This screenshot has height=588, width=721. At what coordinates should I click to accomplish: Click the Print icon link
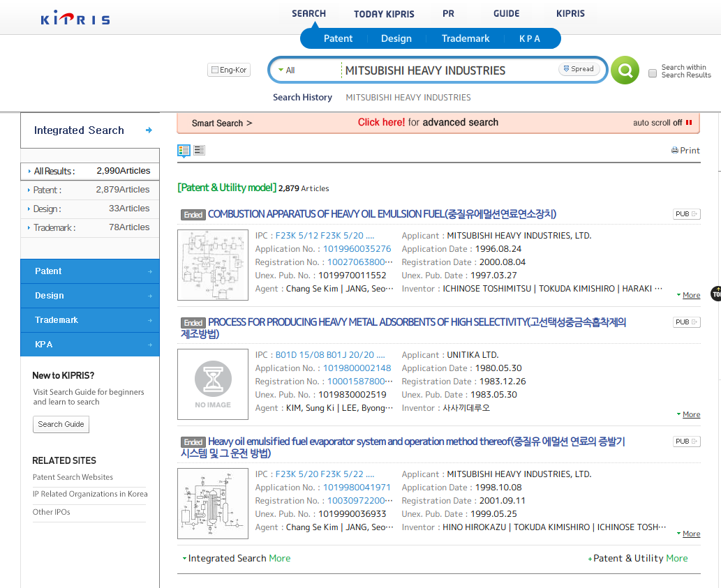685,150
